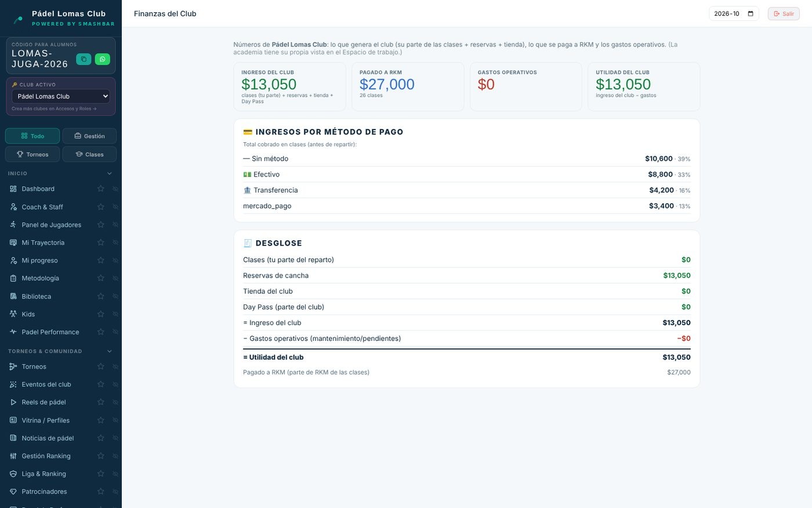
Task: Hide Vitrina / Perfiles with eye icon
Action: click(x=115, y=420)
